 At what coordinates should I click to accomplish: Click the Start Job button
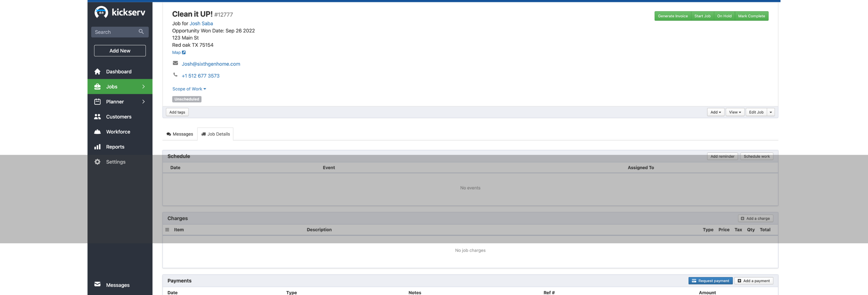(702, 16)
